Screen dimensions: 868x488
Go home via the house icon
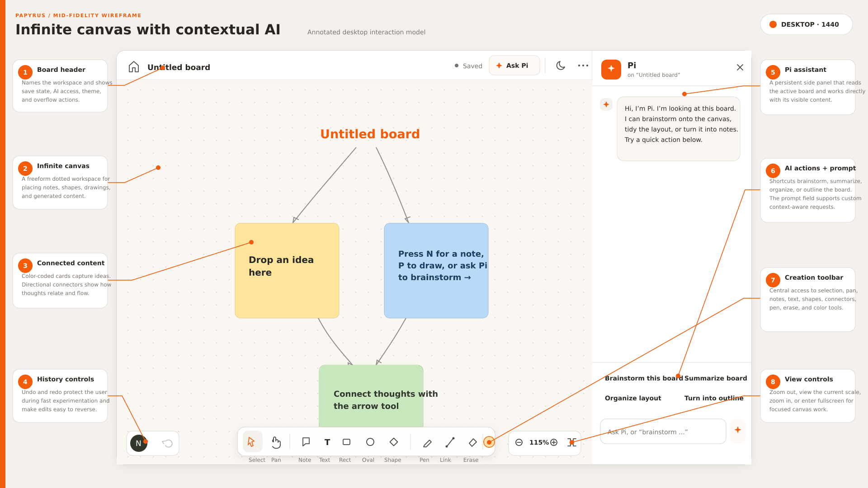[134, 67]
